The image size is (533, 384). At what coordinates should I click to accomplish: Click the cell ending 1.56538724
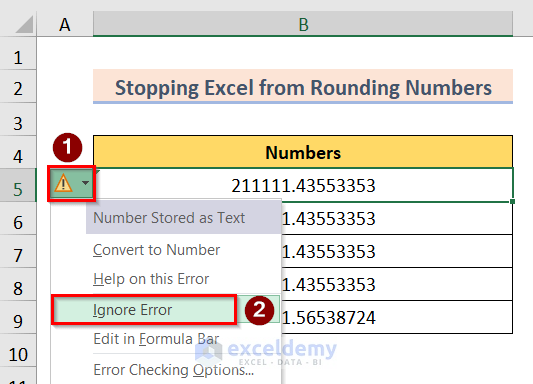397,317
